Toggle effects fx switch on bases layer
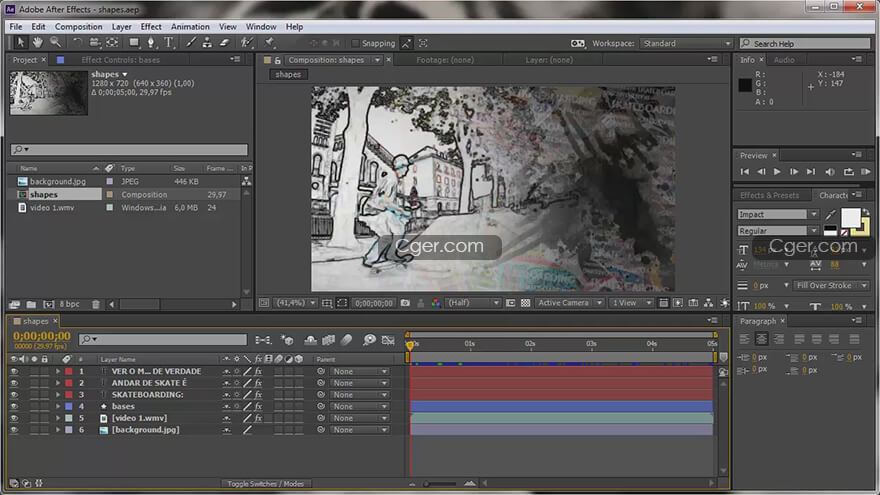880x495 pixels. [x=258, y=406]
